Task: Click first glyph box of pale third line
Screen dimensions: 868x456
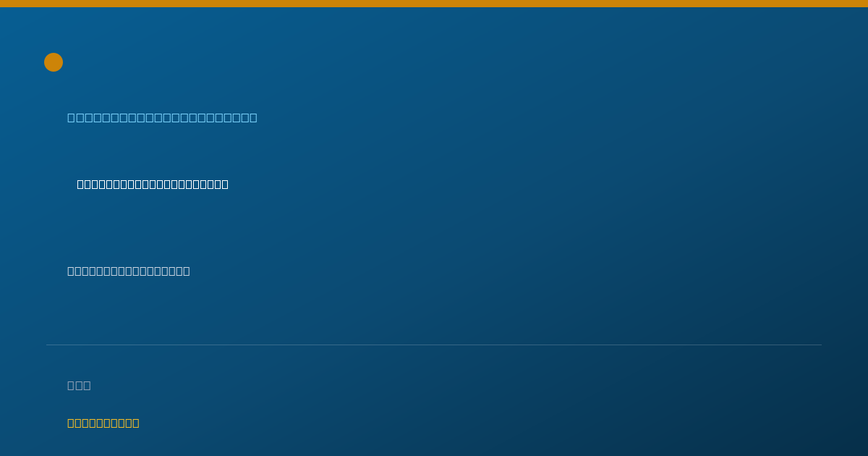Action: pos(71,271)
